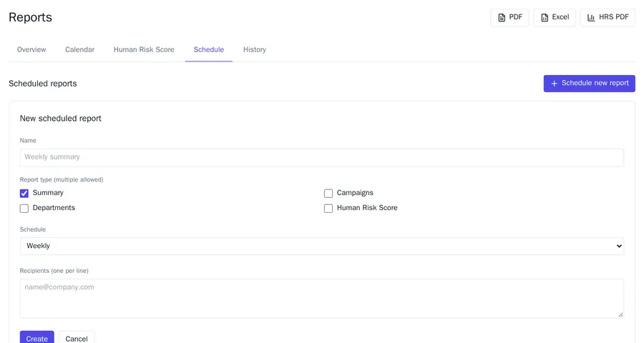This screenshot has width=644, height=343.
Task: Cancel the new scheduled report form
Action: coord(77,339)
